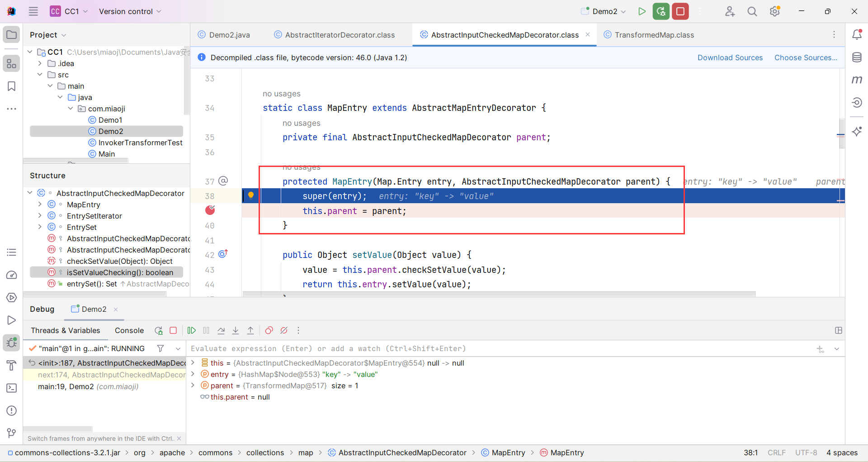Image resolution: width=868 pixels, height=462 pixels.
Task: Click the Step Over debug icon
Action: point(221,331)
